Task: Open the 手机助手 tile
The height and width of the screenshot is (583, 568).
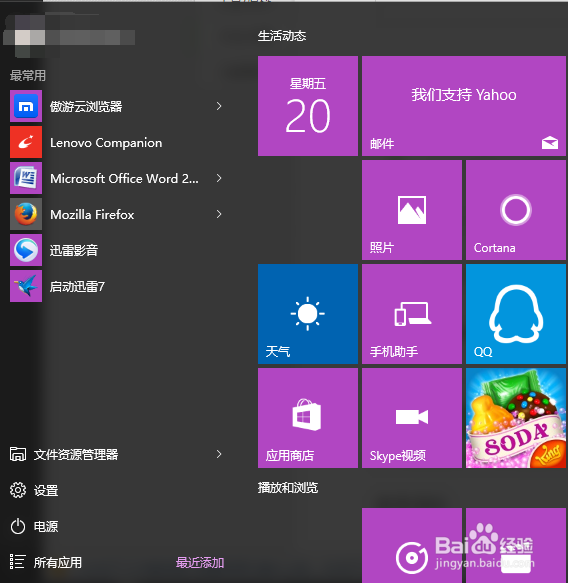Action: coord(412,314)
